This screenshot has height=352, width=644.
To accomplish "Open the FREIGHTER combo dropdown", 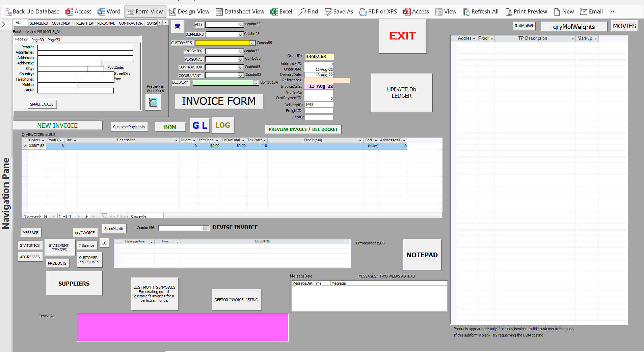I will (241, 52).
